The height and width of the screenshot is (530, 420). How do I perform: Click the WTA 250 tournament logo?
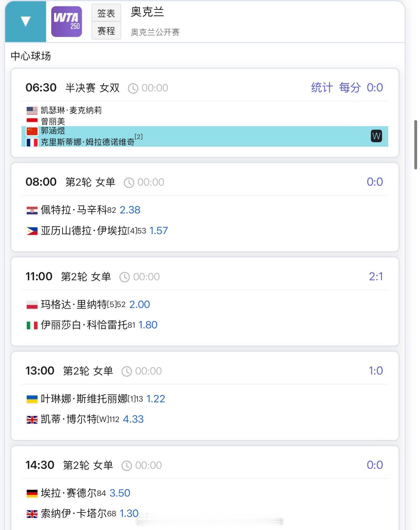(66, 22)
